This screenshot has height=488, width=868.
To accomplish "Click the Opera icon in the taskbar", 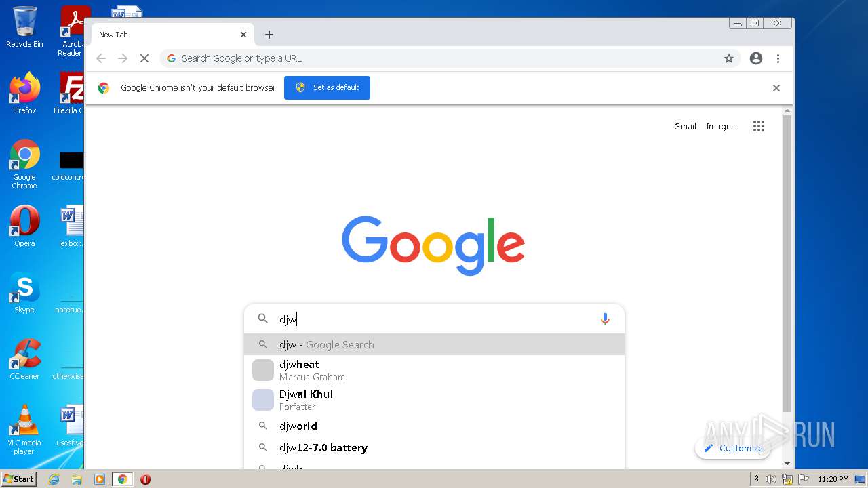I will [x=145, y=479].
